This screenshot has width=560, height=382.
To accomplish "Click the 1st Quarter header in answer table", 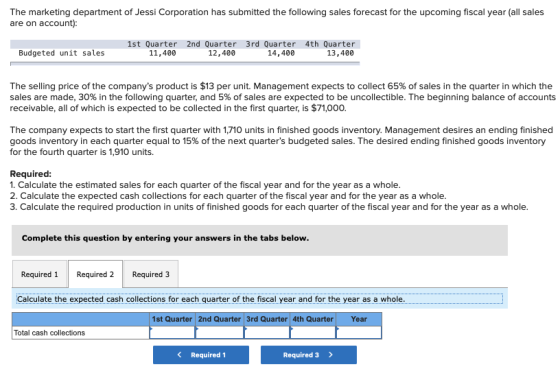I will point(172,319).
